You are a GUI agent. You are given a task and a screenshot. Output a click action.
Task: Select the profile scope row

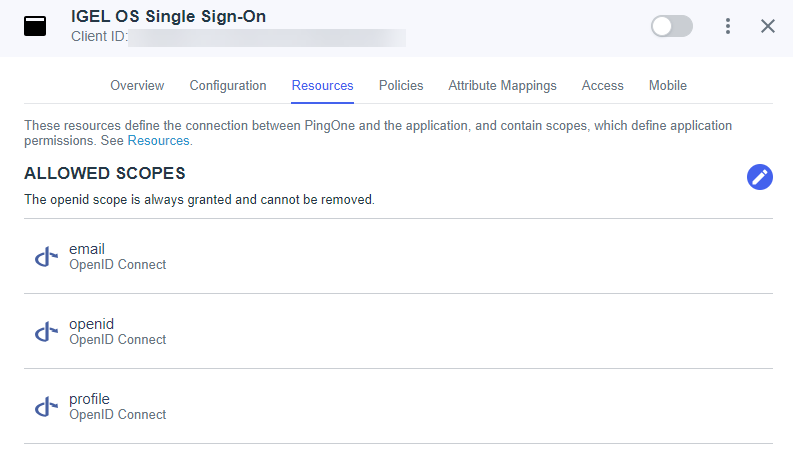pyautogui.click(x=397, y=407)
